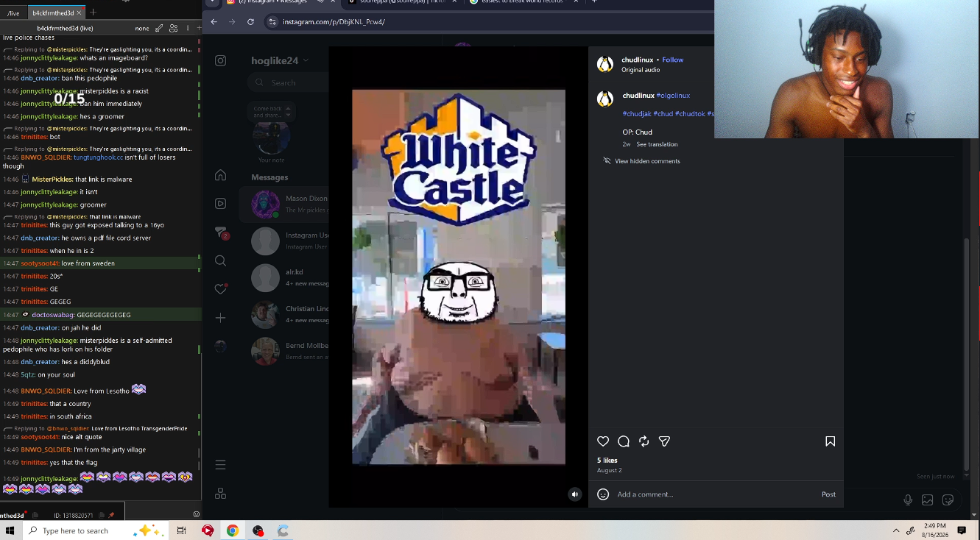This screenshot has width=980, height=540.
Task: View hidden comments on the post
Action: click(x=641, y=161)
